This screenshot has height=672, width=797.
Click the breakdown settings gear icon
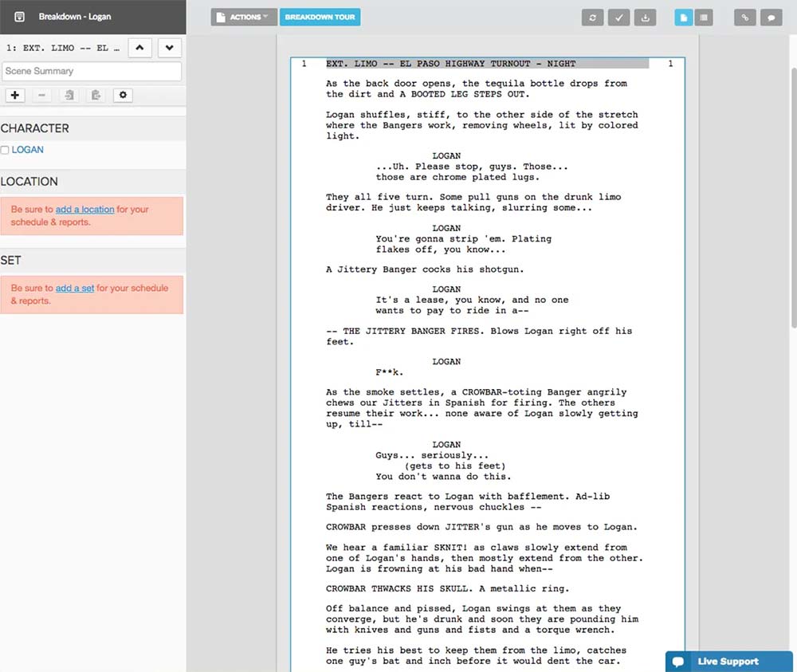122,95
